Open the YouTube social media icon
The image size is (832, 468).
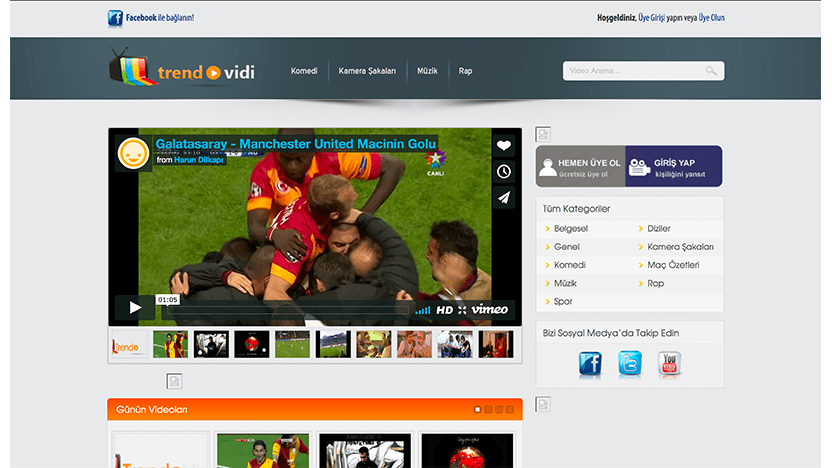tap(670, 365)
